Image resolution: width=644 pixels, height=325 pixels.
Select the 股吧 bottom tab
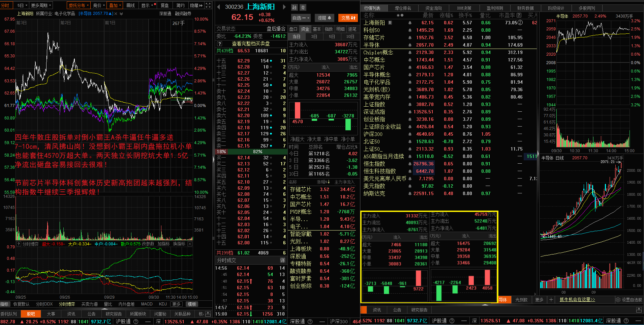[31, 314]
